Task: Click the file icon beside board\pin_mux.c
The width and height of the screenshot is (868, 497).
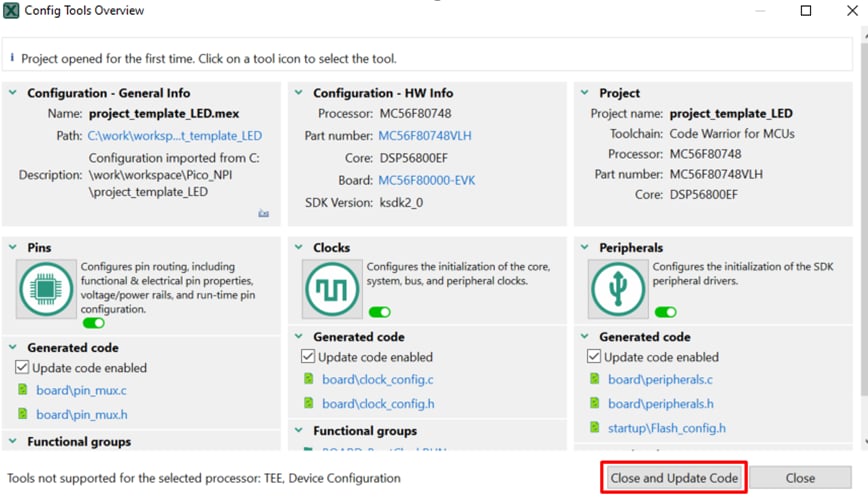Action: click(x=23, y=391)
